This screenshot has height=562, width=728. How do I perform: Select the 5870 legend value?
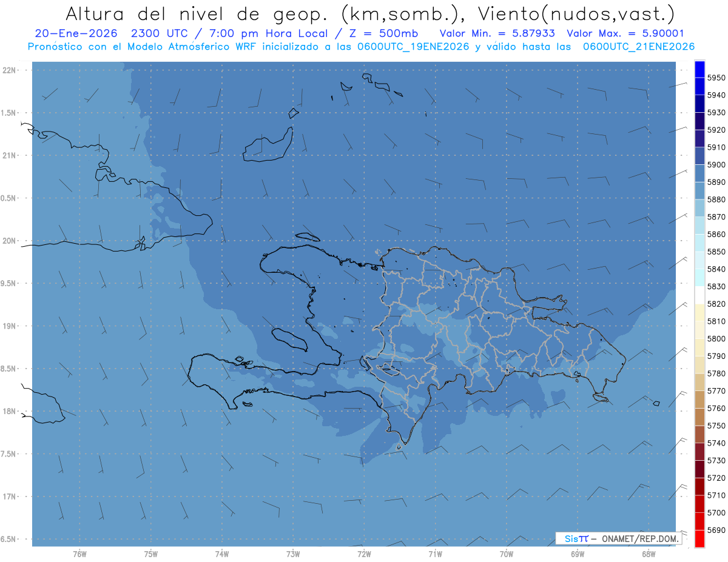[x=716, y=217]
